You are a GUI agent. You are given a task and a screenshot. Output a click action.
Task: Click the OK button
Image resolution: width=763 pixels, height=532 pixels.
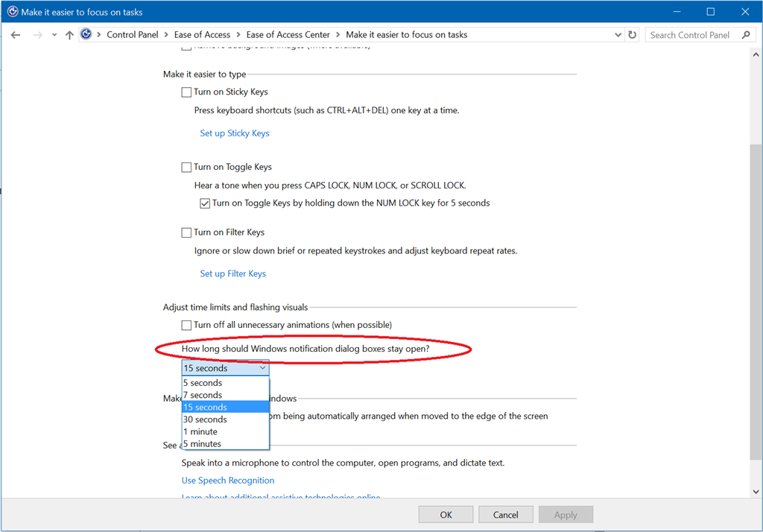tap(446, 515)
